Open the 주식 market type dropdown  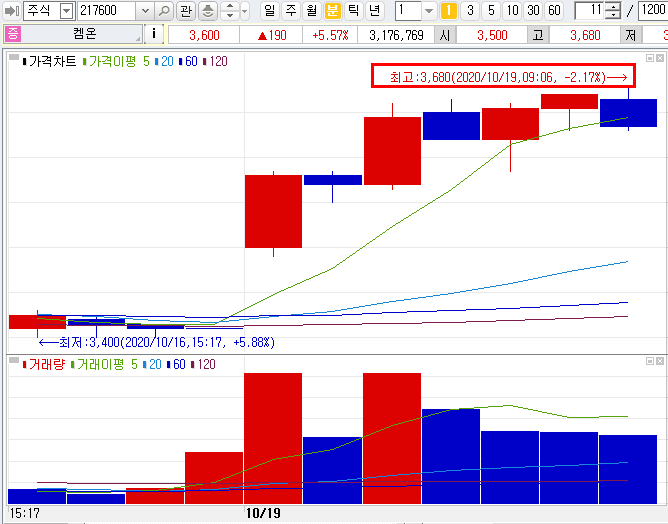pos(66,11)
